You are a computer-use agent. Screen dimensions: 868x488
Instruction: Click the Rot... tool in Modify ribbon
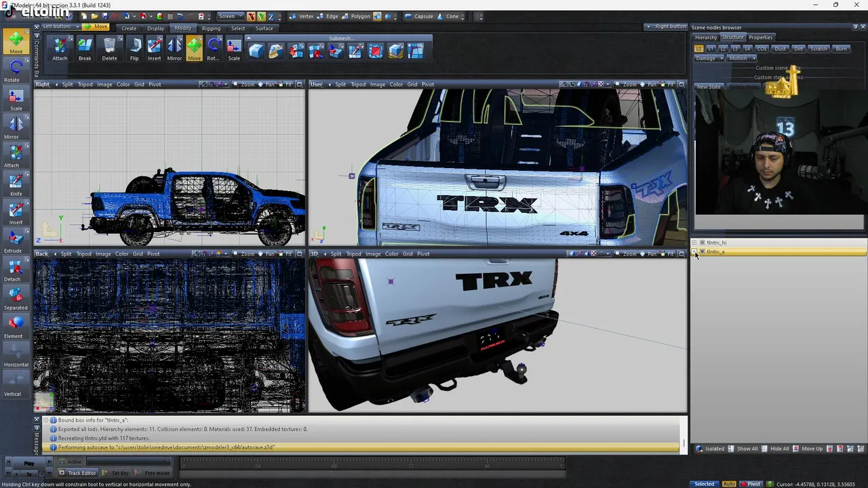click(214, 49)
